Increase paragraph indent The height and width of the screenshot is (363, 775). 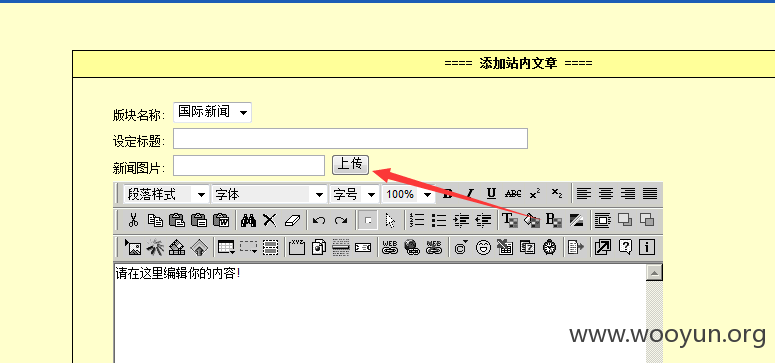pyautogui.click(x=461, y=220)
